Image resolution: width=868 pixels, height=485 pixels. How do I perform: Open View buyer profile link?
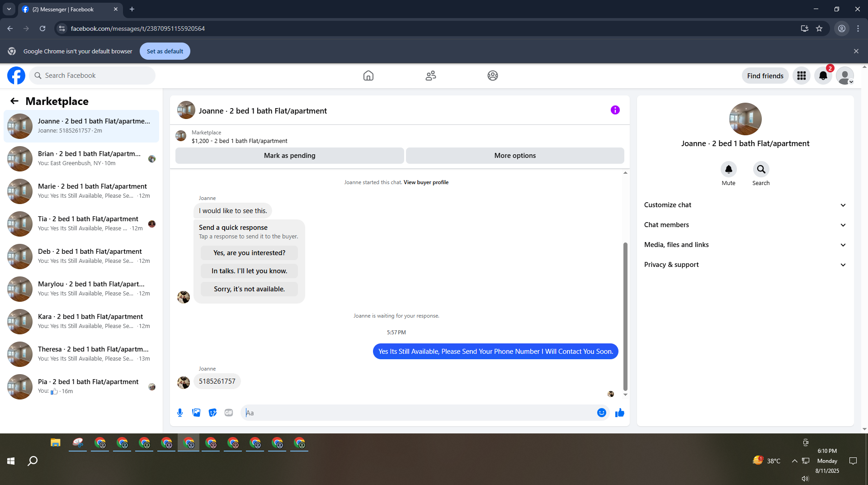point(426,182)
